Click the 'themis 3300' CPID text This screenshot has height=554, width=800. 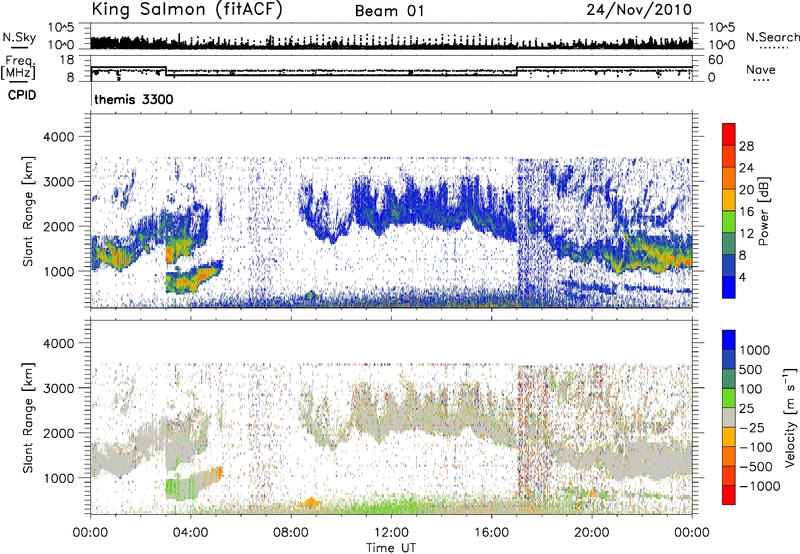click(x=134, y=99)
